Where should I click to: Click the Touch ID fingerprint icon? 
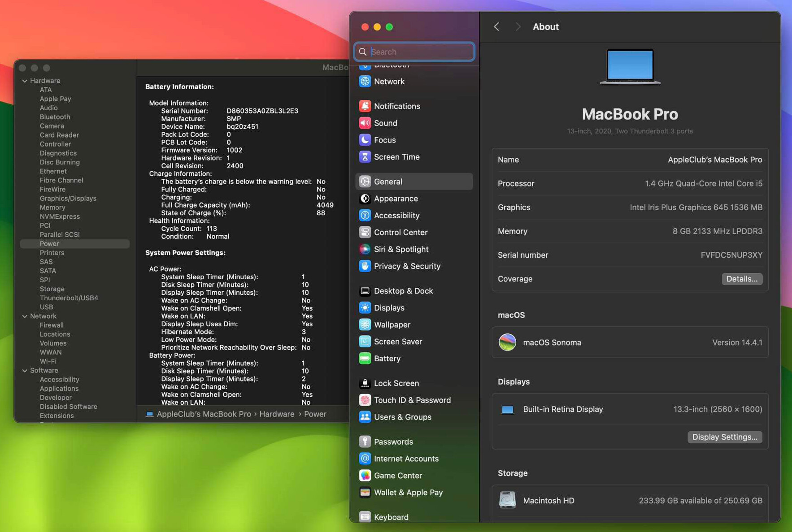click(365, 400)
